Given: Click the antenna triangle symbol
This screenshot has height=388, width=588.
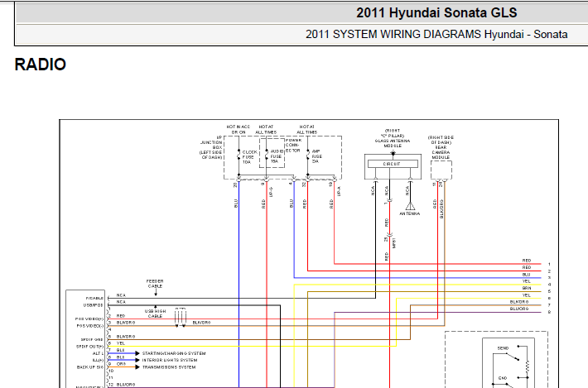Looking at the screenshot, I should 410,206.
